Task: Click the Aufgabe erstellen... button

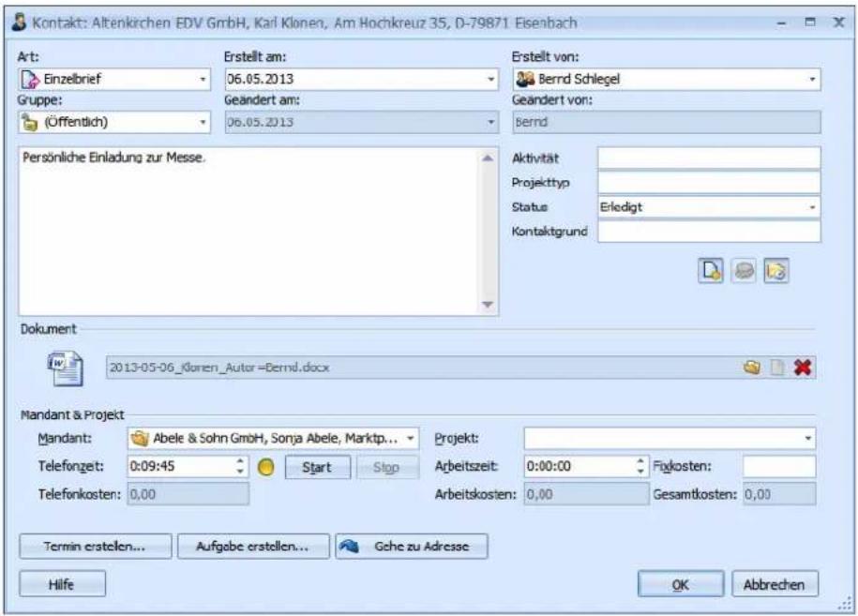Action: (253, 546)
